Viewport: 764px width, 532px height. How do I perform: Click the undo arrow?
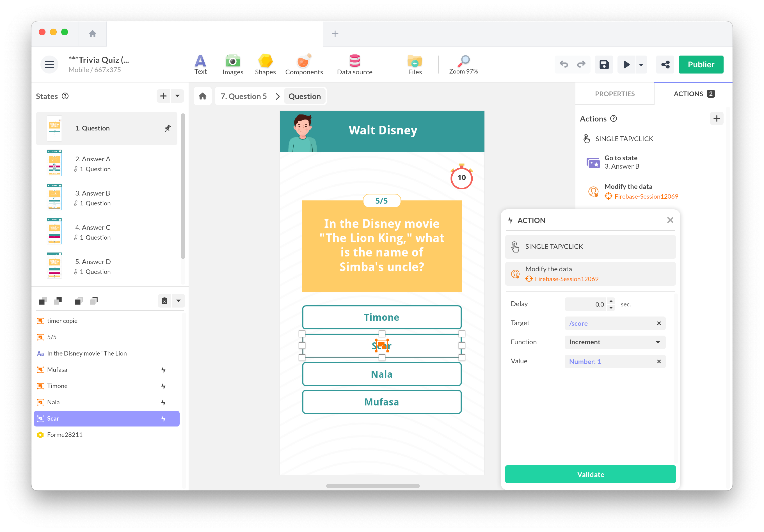564,64
